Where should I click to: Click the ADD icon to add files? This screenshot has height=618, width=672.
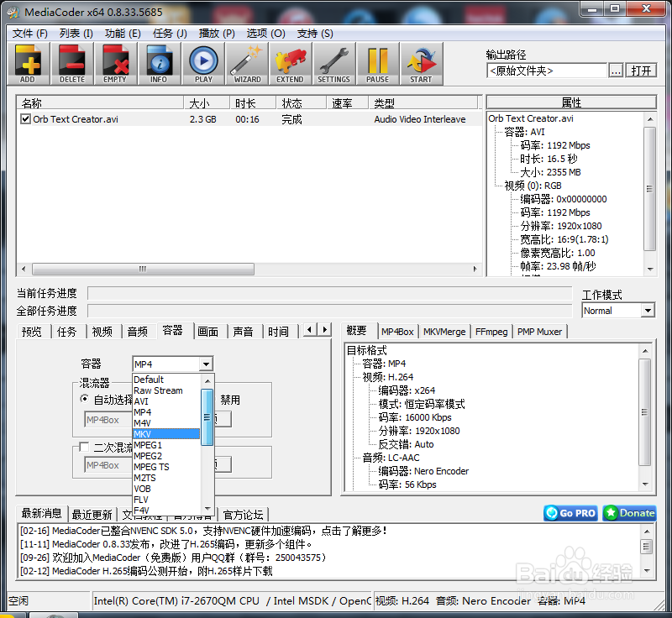pyautogui.click(x=28, y=64)
